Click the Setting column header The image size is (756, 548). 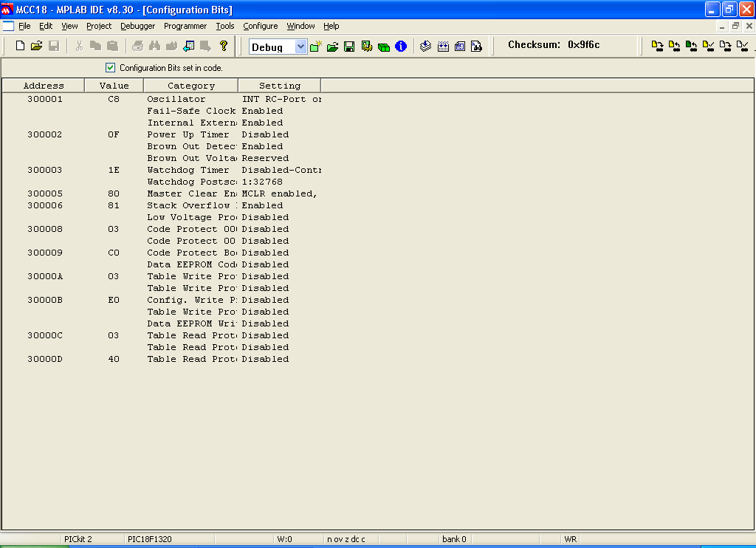tap(280, 86)
